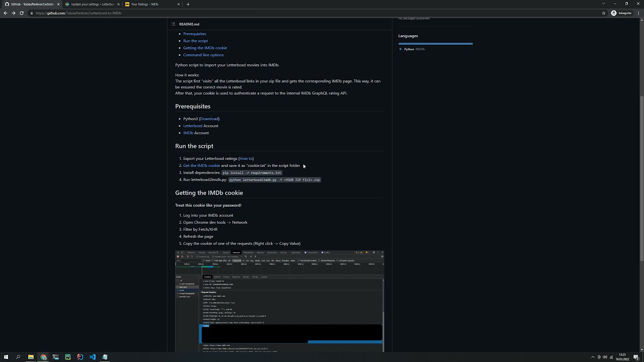Reload the current GitHub page
This screenshot has width=644, height=362.
pyautogui.click(x=22, y=13)
